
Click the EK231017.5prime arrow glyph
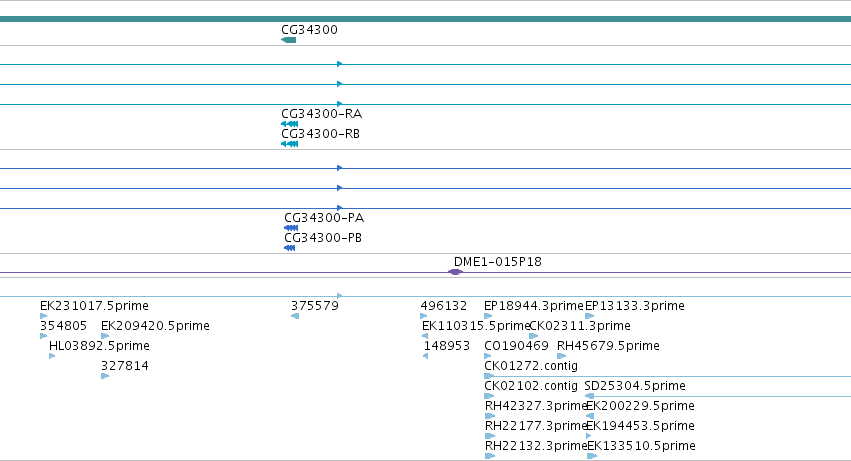tap(43, 316)
